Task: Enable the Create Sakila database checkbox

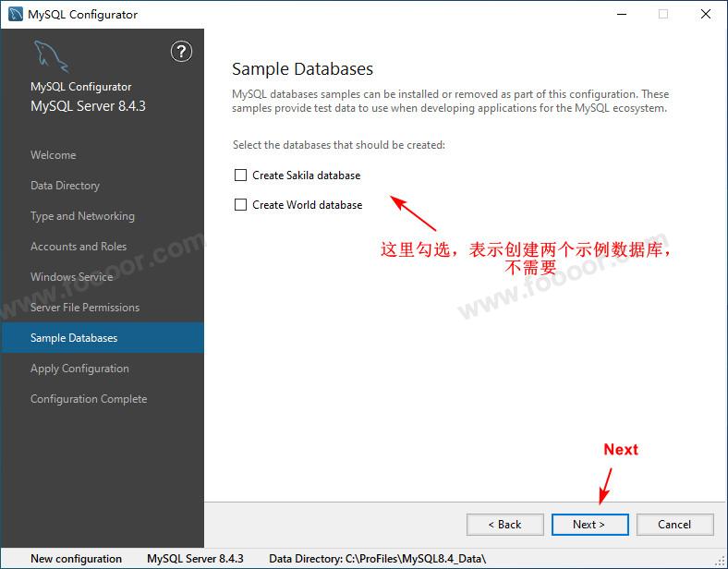Action: tap(241, 175)
